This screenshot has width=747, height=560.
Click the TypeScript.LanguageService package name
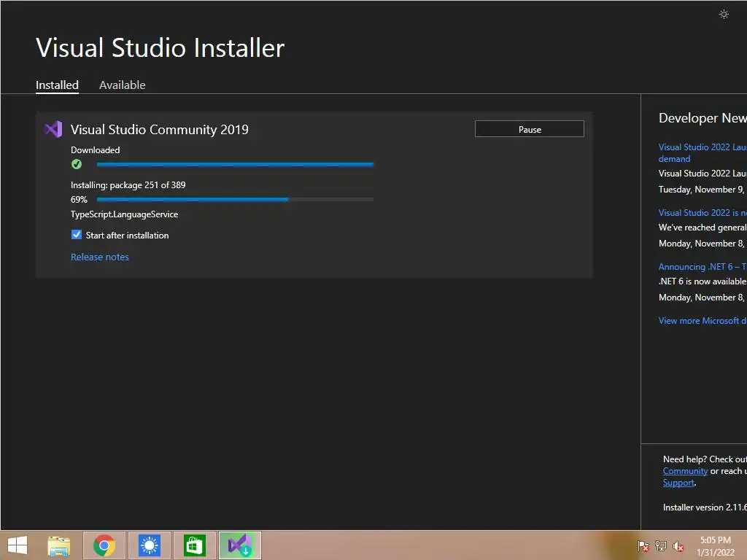click(124, 214)
